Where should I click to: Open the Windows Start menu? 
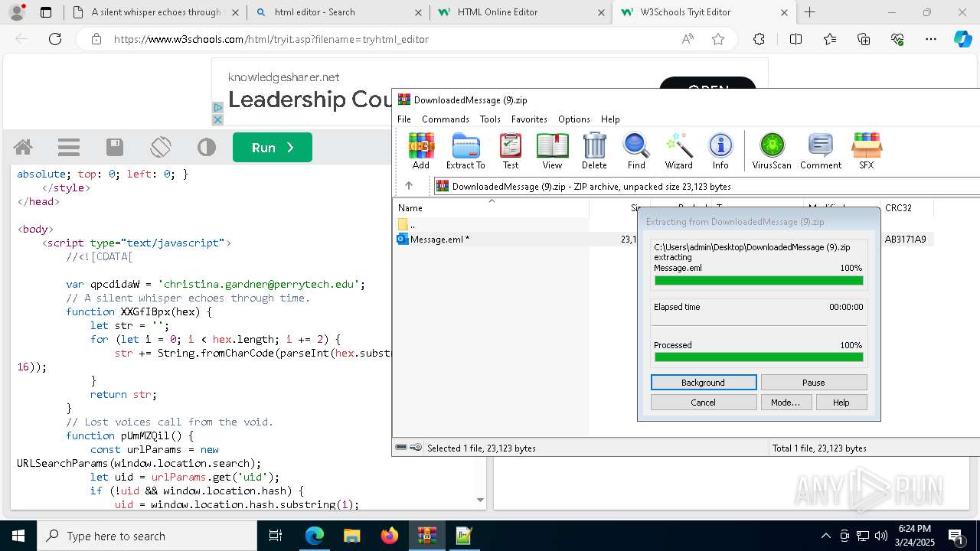click(x=18, y=536)
